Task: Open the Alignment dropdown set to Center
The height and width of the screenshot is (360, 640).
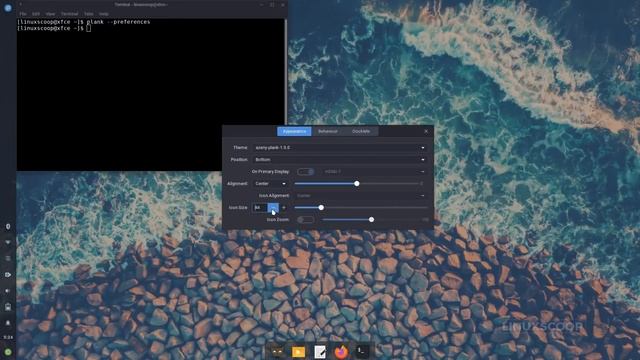Action: tap(270, 184)
